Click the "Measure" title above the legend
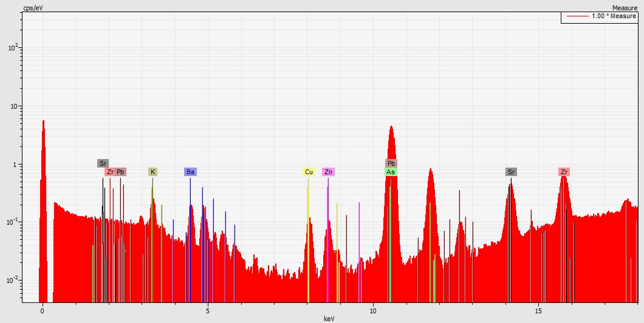The image size is (644, 323). click(x=625, y=8)
